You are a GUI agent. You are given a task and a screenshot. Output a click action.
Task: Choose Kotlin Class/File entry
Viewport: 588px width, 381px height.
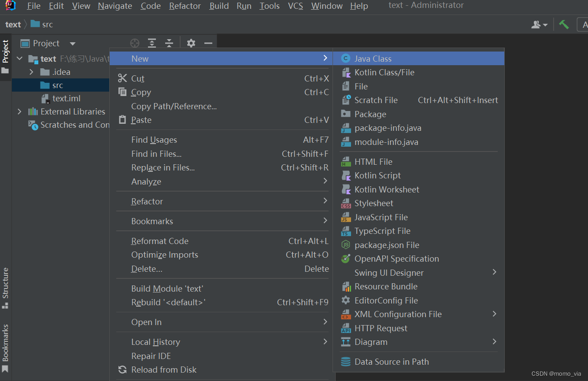coord(418,72)
